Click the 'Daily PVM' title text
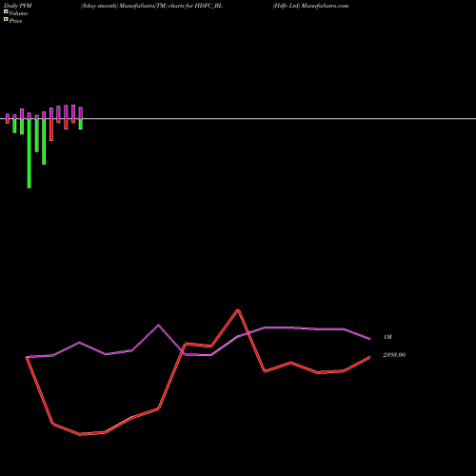Viewport: 476px width, 476px height. tap(18, 6)
